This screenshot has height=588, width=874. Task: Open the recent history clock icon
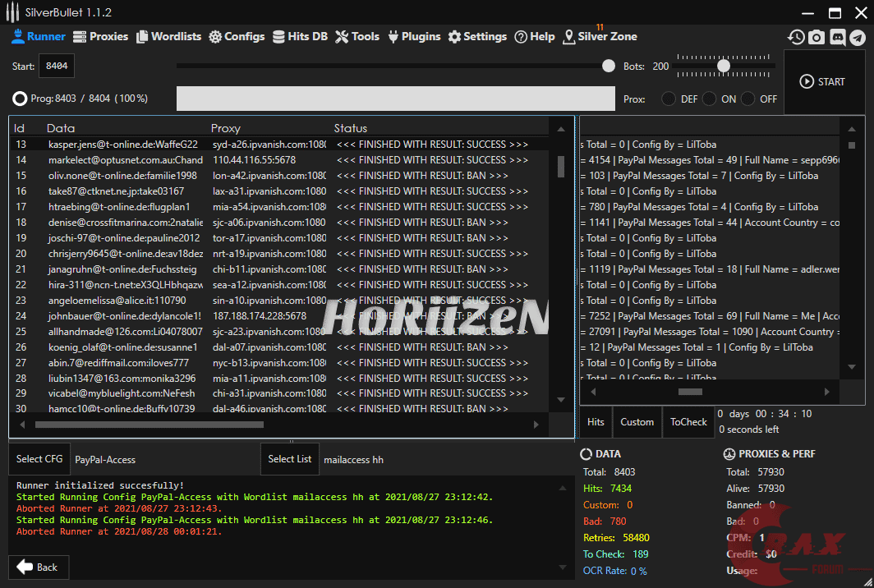(796, 37)
